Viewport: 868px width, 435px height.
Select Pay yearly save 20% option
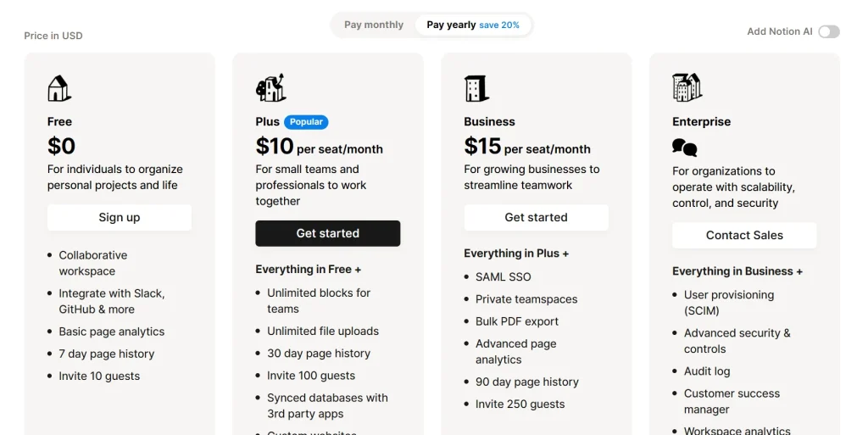coord(473,25)
